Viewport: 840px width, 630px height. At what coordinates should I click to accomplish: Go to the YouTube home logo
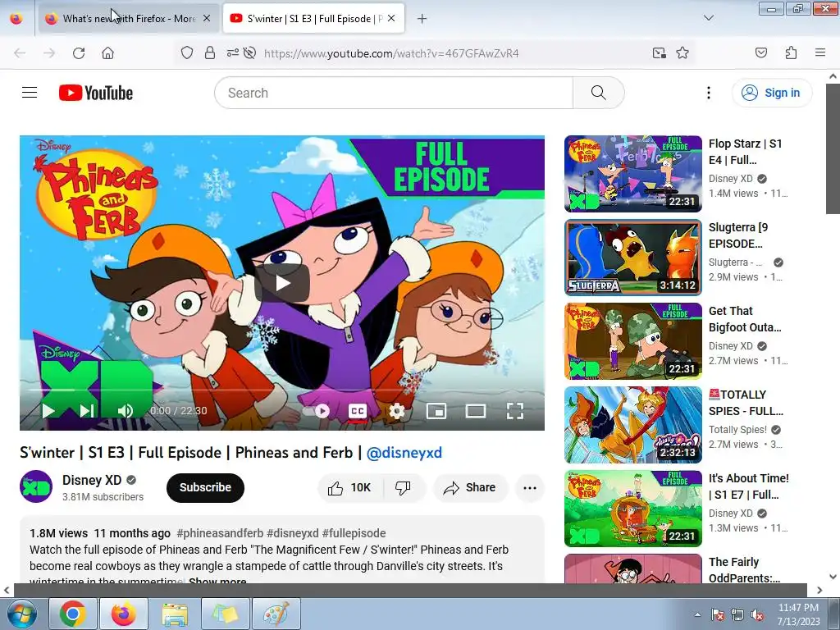pos(96,93)
